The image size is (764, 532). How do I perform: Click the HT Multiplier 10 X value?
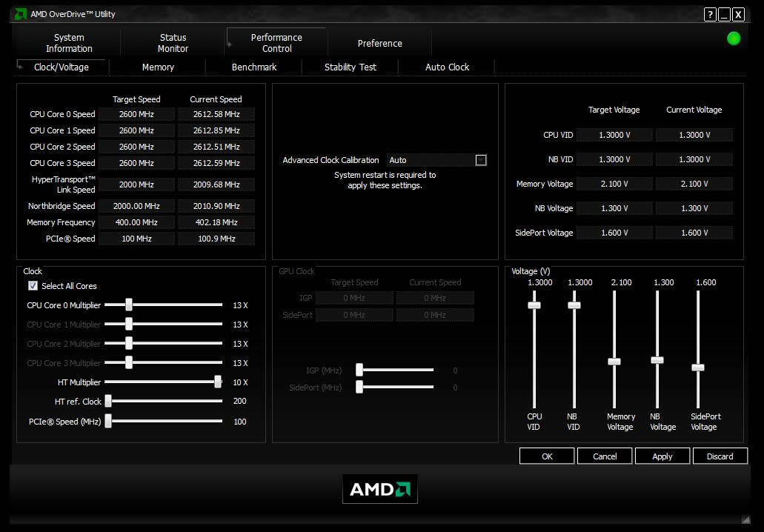pos(240,382)
